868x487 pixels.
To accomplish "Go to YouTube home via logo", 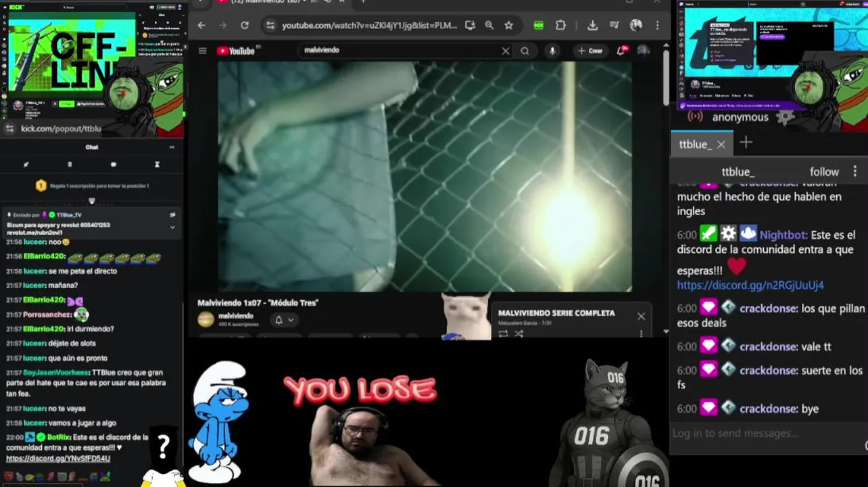I will click(x=236, y=51).
